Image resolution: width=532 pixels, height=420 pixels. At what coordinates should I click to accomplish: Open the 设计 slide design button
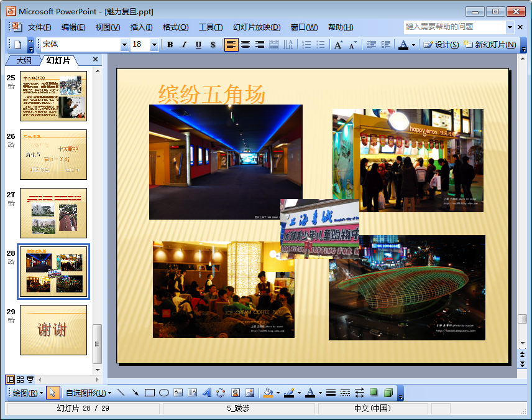point(441,45)
